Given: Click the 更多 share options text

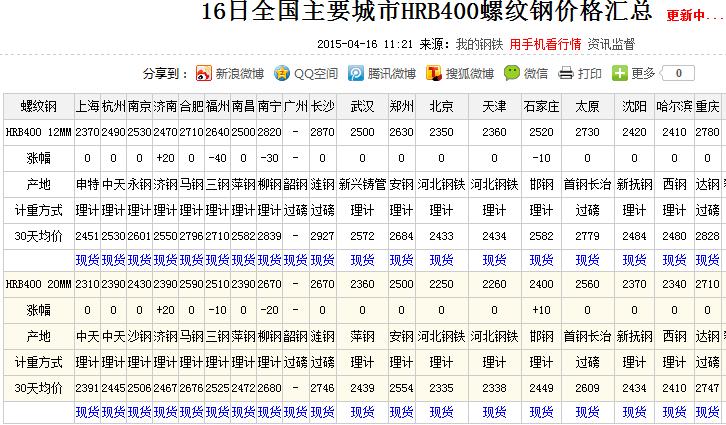Looking at the screenshot, I should (643, 74).
